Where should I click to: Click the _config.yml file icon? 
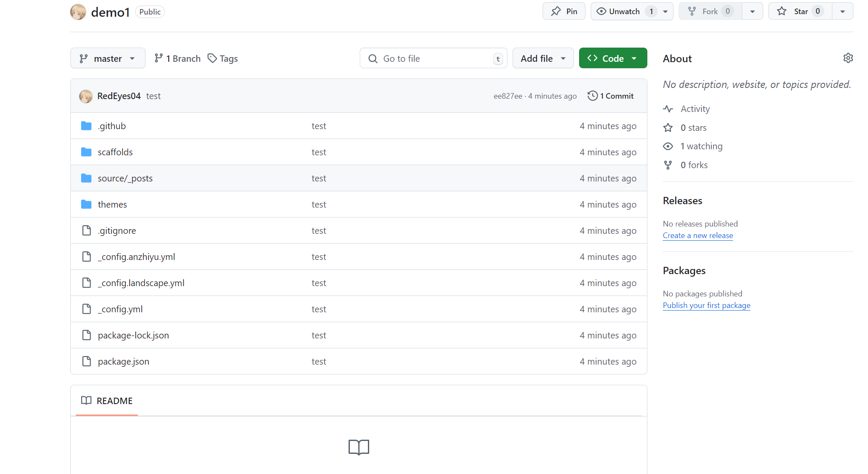click(x=86, y=309)
